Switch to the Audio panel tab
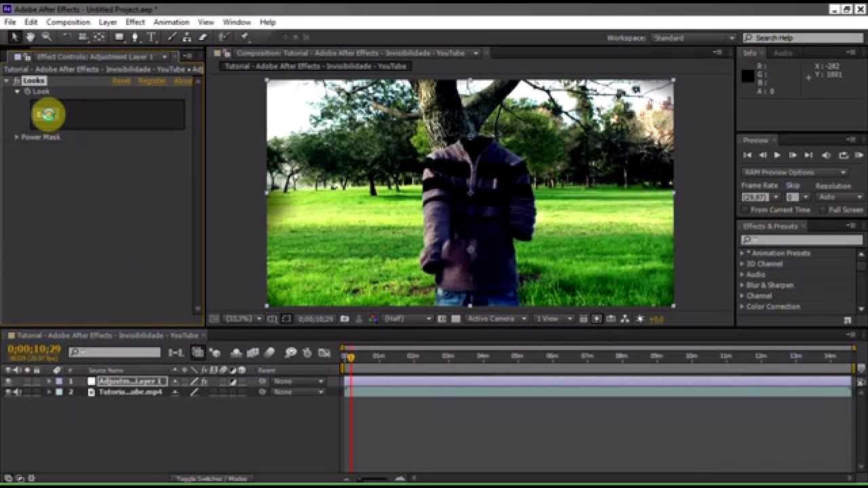Viewport: 868px width, 488px height. [783, 53]
